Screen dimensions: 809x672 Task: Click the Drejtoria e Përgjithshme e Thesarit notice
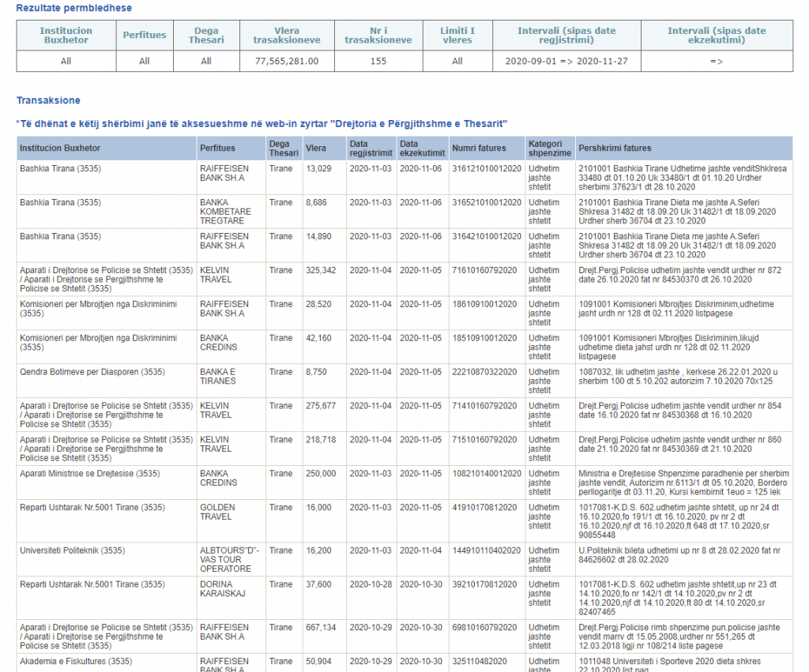(262, 124)
